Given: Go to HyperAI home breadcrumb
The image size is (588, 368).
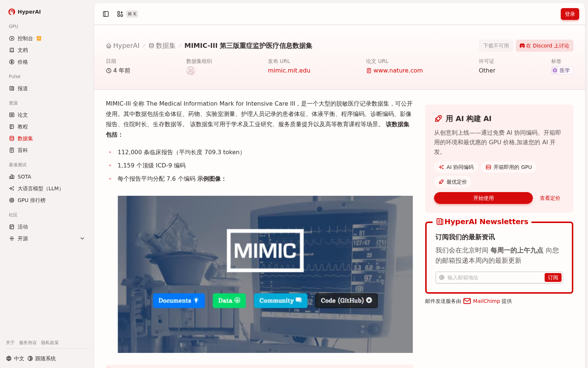Looking at the screenshot, I should (x=123, y=46).
